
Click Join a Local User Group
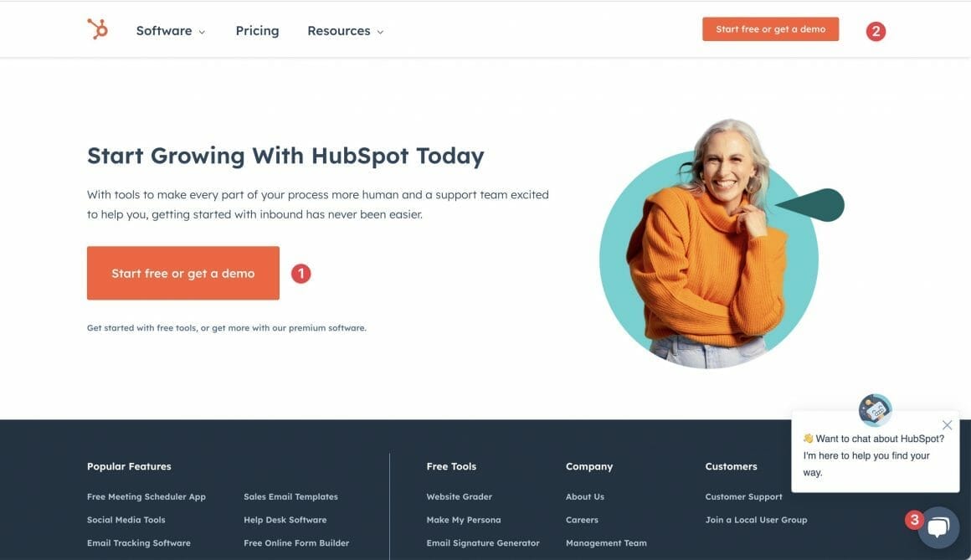pos(756,520)
